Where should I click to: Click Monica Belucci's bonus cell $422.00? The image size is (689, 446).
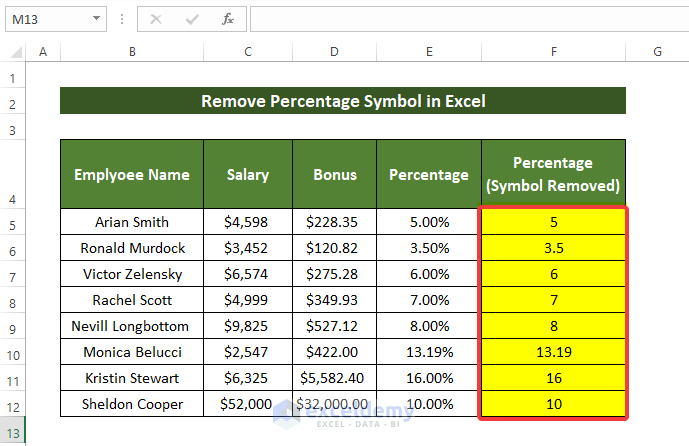pyautogui.click(x=335, y=352)
